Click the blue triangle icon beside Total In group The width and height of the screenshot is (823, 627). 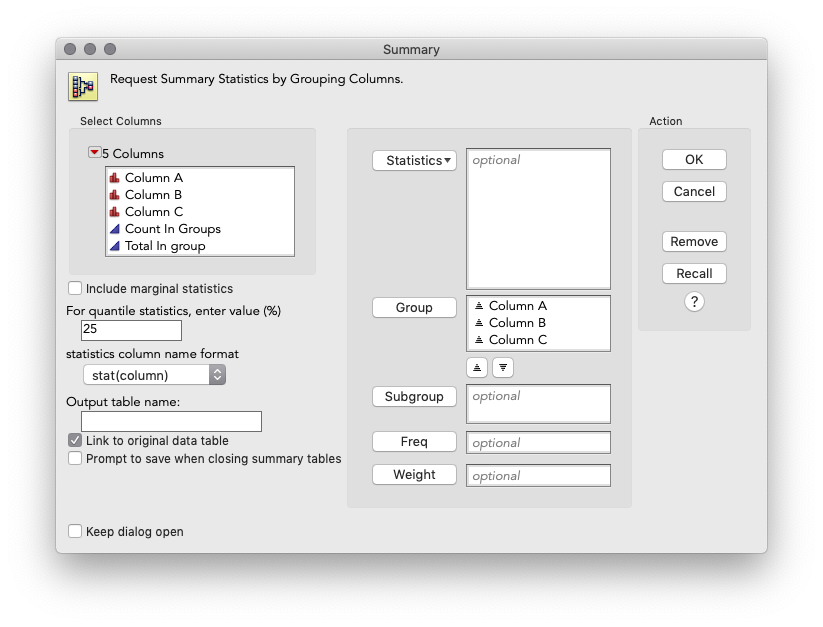(x=116, y=245)
